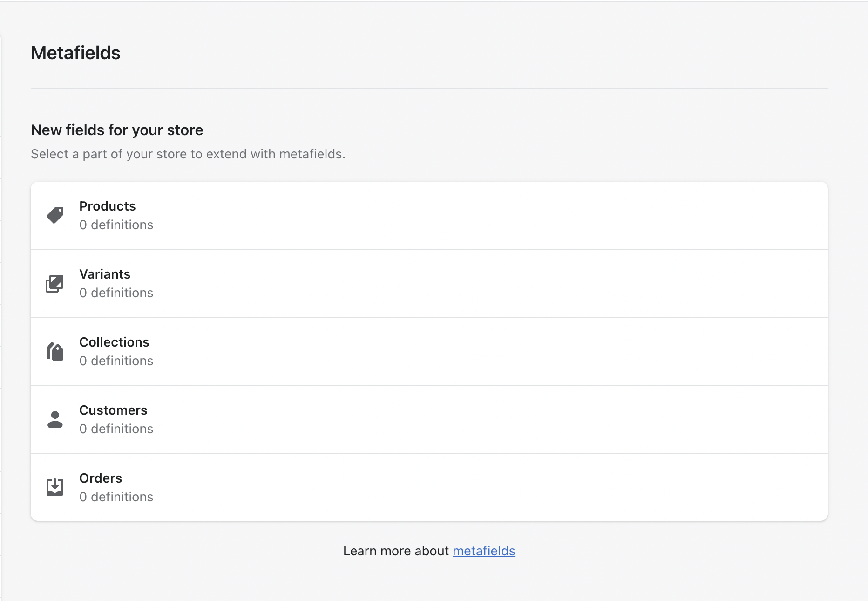Screen dimensions: 868x601
Task: Click "0 definitions" under Orders
Action: coord(116,497)
